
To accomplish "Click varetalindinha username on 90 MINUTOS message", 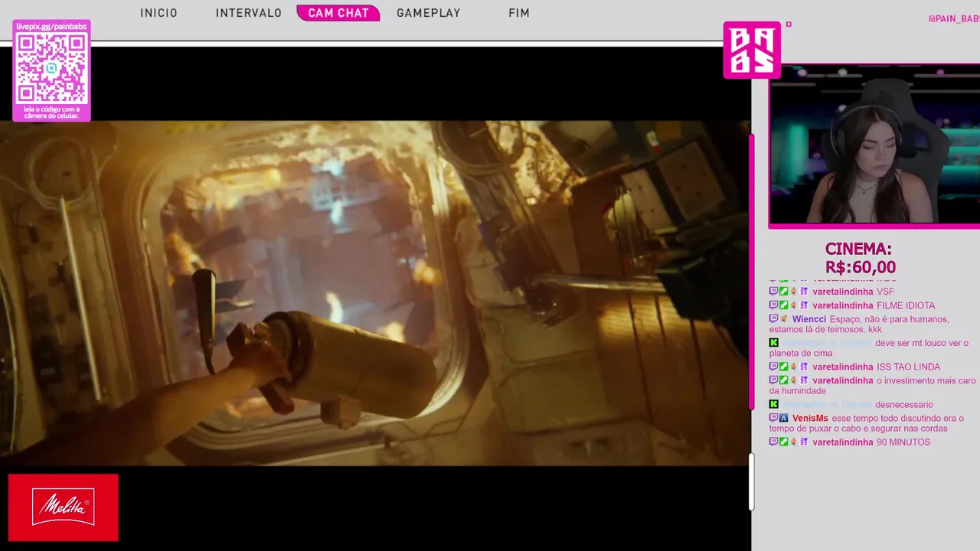I will point(843,442).
